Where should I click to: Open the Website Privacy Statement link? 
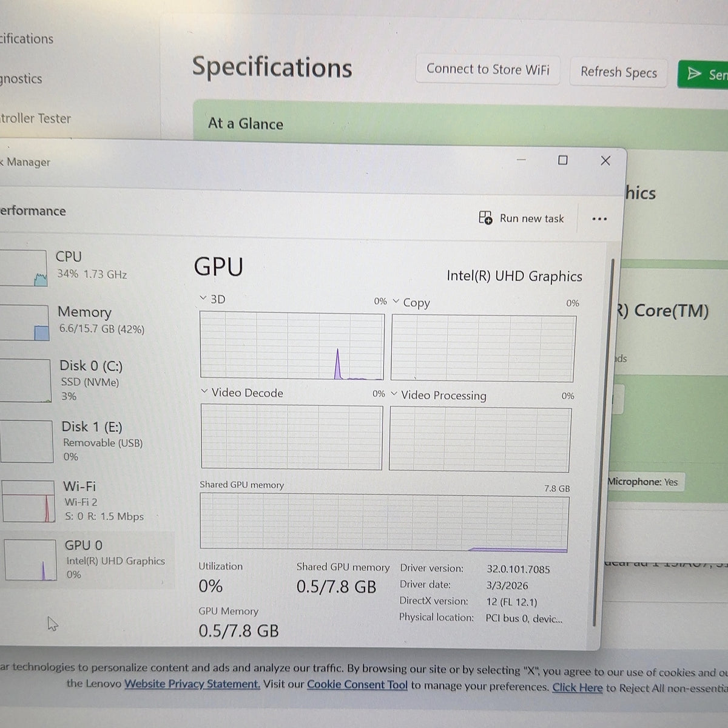pos(192,684)
